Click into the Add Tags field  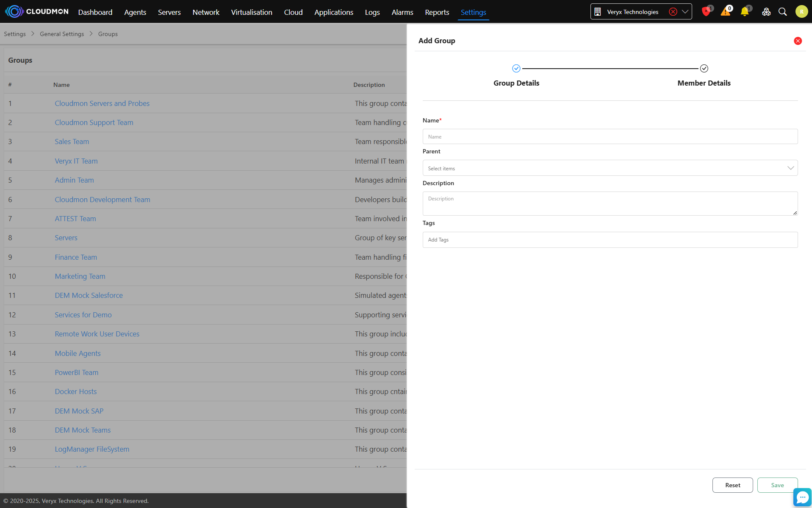click(610, 240)
